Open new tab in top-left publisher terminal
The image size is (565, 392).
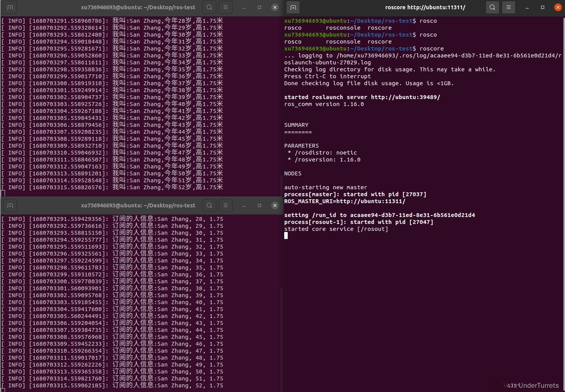click(10, 7)
